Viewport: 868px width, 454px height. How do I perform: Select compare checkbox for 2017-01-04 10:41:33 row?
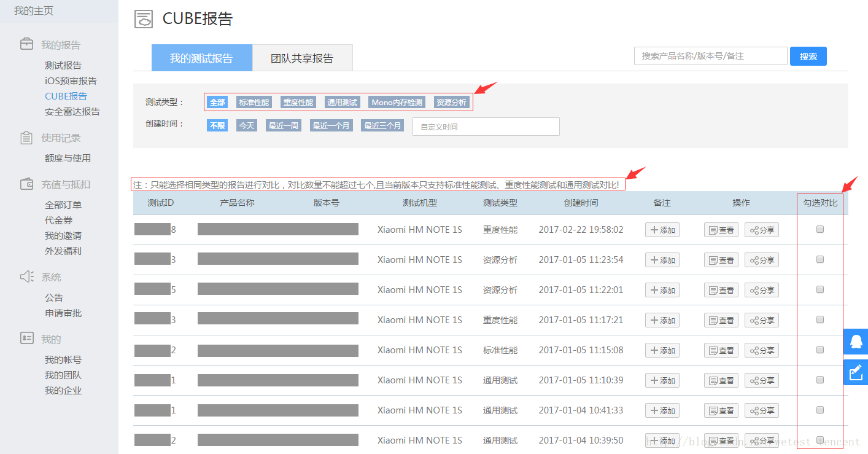coord(820,410)
